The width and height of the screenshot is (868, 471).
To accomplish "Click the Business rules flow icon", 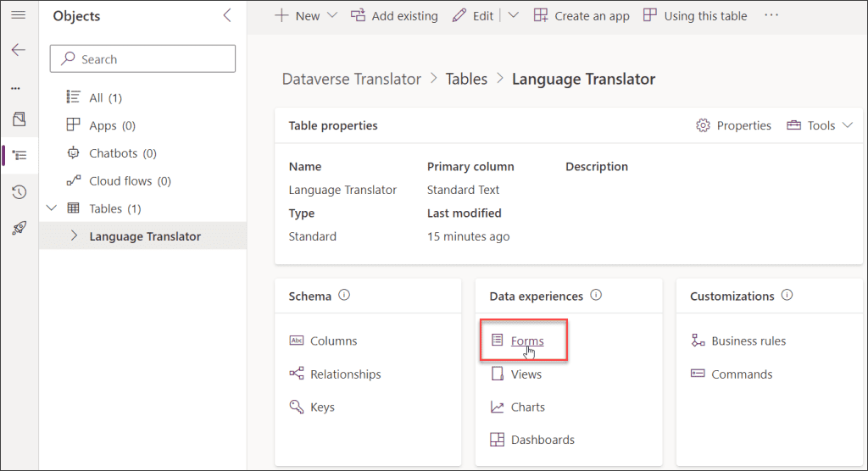I will 698,341.
